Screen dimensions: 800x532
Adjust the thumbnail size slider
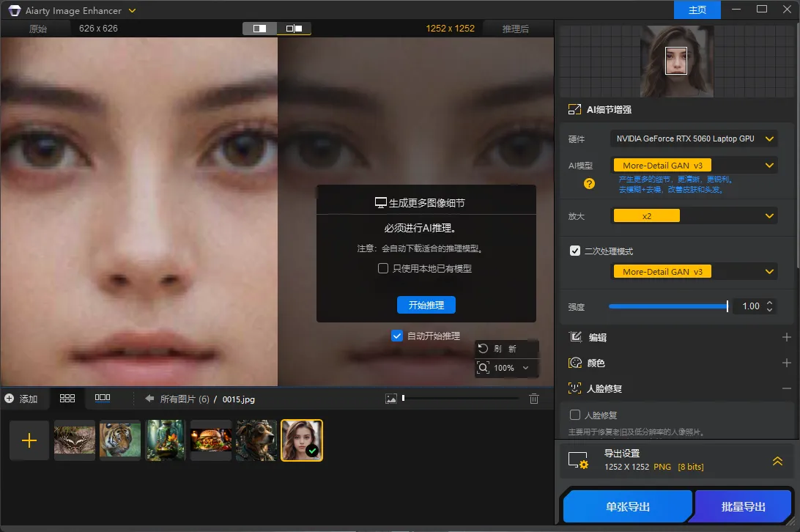click(x=460, y=398)
